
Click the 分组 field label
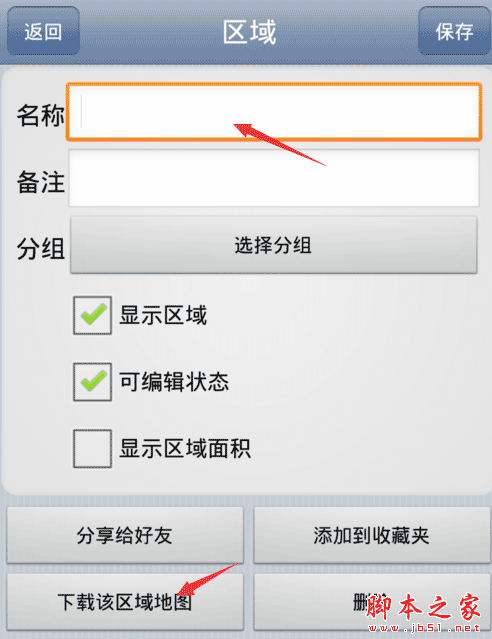coord(40,248)
